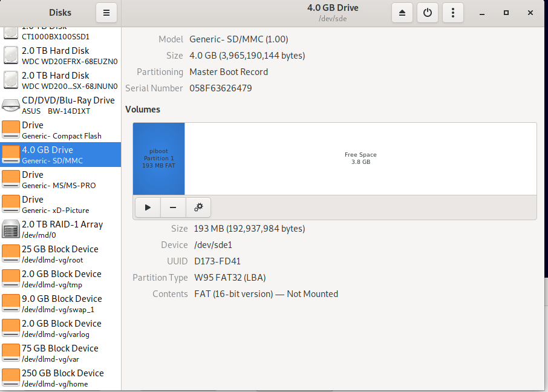
Task: Open additional partition options gear menu
Action: (198, 207)
